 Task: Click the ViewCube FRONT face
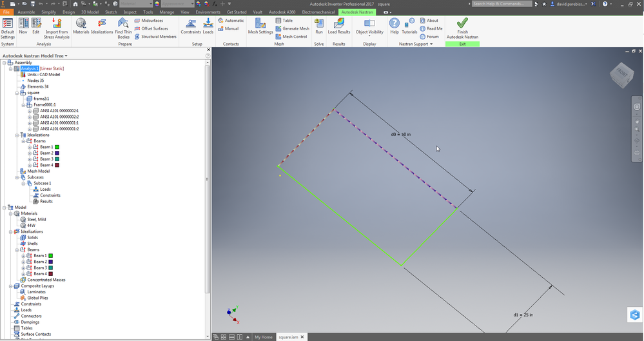coord(621,73)
